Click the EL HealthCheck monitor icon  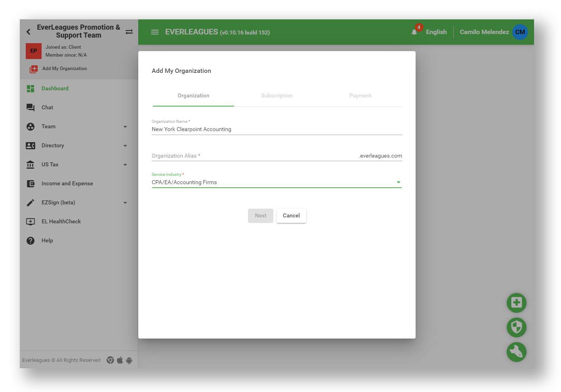click(x=31, y=222)
